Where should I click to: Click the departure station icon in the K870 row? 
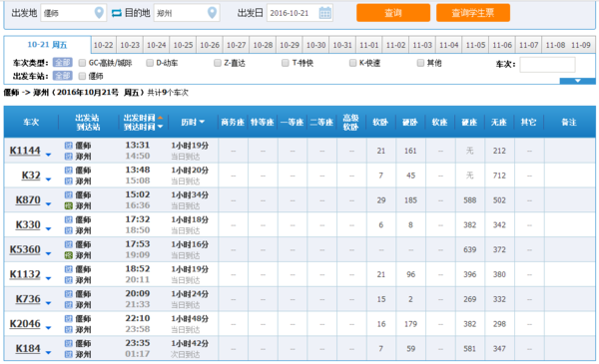[68, 195]
